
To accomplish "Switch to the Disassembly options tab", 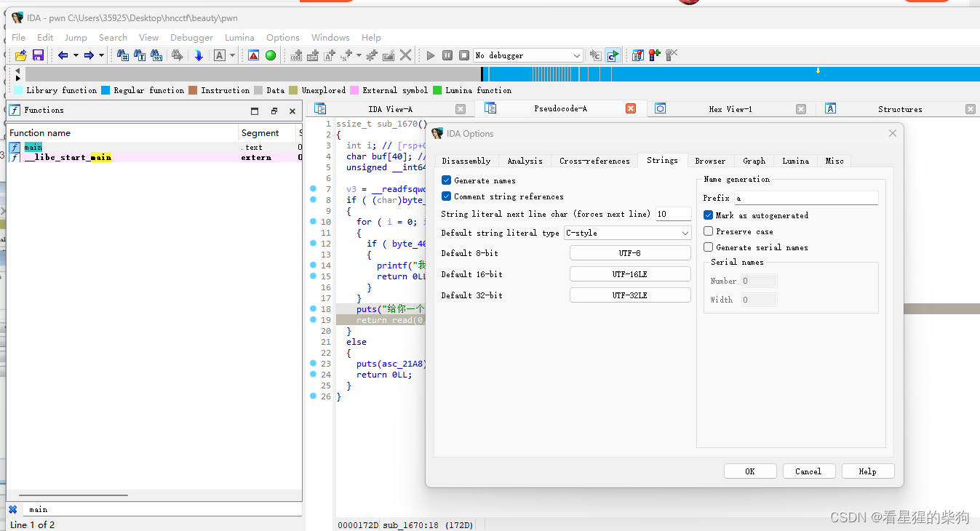I will (x=466, y=161).
